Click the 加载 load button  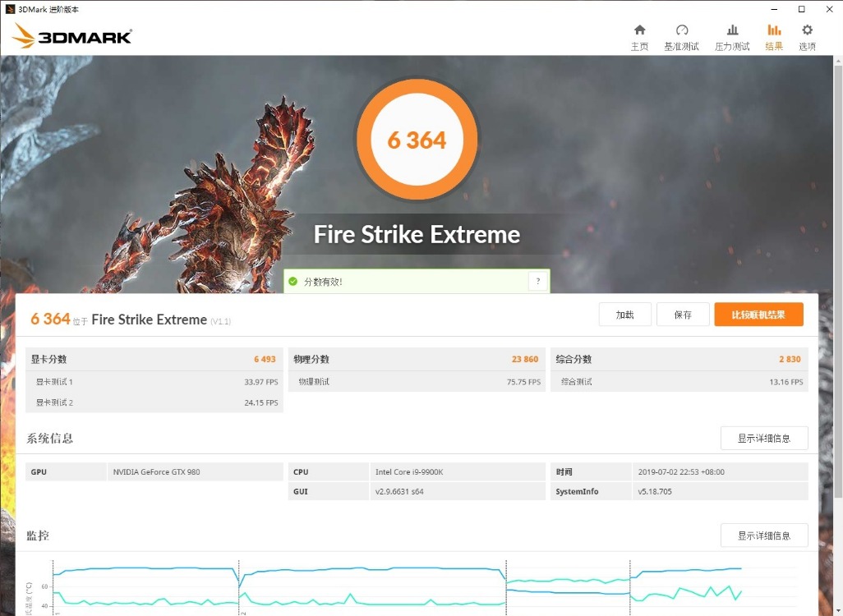pos(624,315)
